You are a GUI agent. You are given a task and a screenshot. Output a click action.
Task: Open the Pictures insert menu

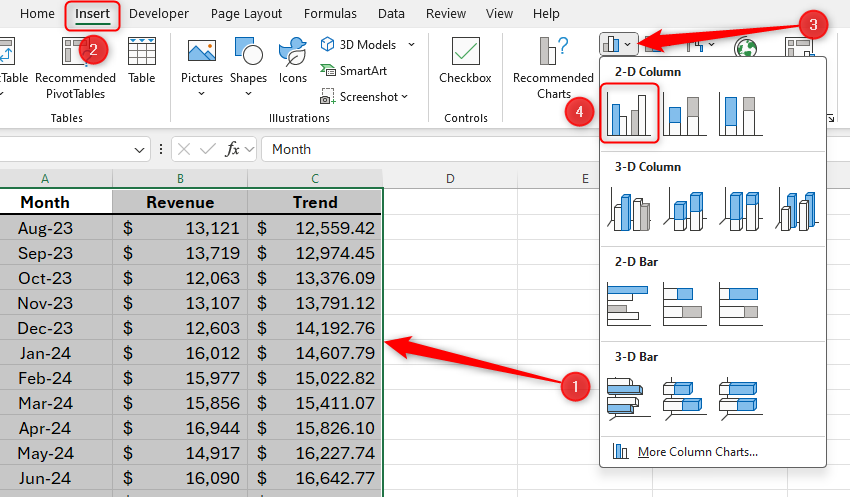(202, 68)
